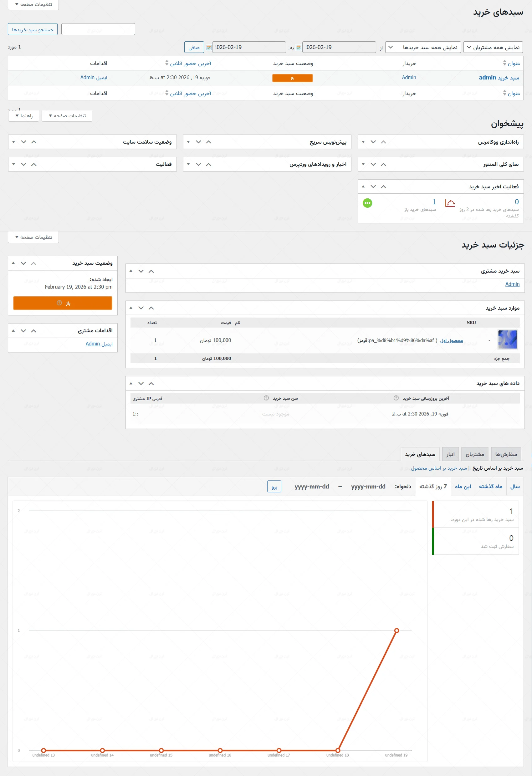Switch to the 'مشتریان' tab
Screen dimensions: 532x776
click(474, 454)
